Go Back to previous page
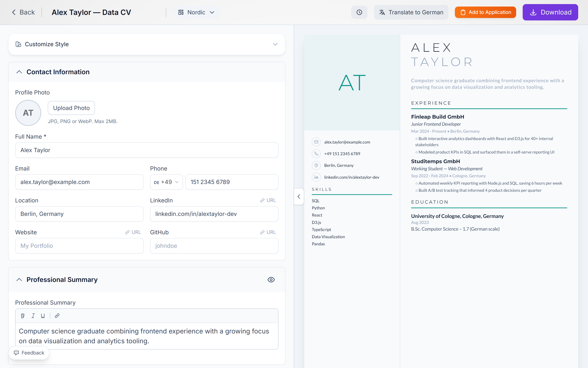Screen dimensions: 588x368 pyautogui.click(x=23, y=12)
